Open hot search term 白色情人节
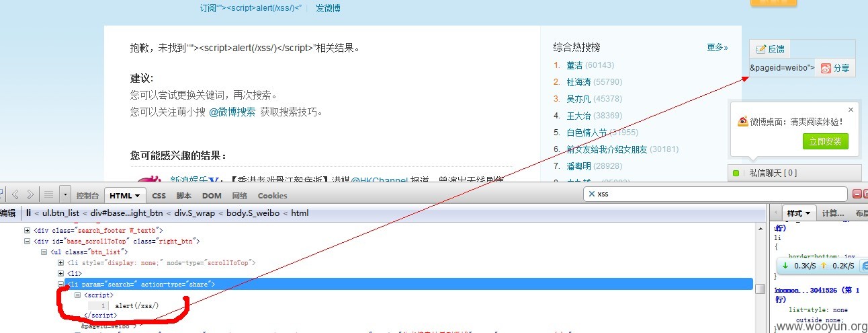Screen dimensions: 868x333 click(587, 133)
